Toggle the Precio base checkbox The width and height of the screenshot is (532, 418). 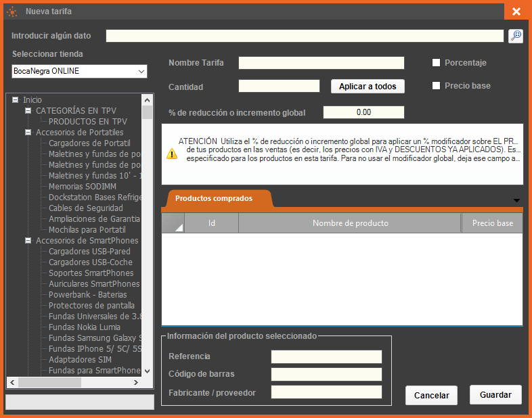pyautogui.click(x=437, y=86)
